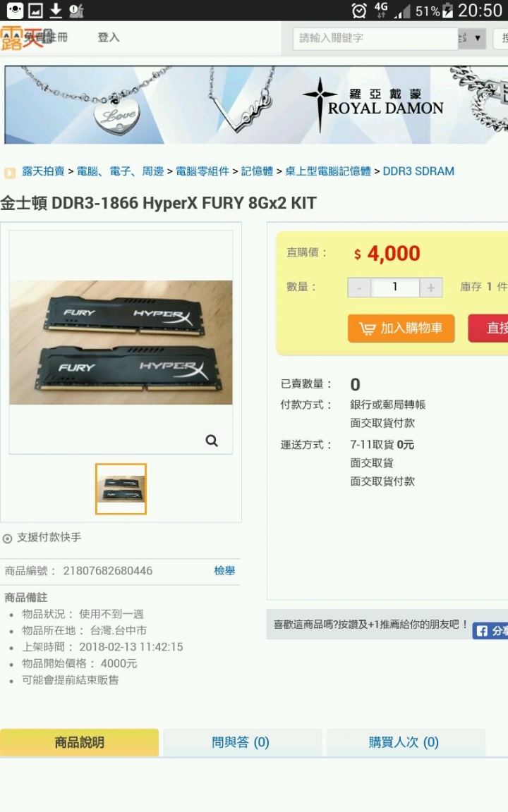Viewport: 508px width, 812px height.
Task: Increase quantity with the plus stepper
Action: (x=431, y=288)
